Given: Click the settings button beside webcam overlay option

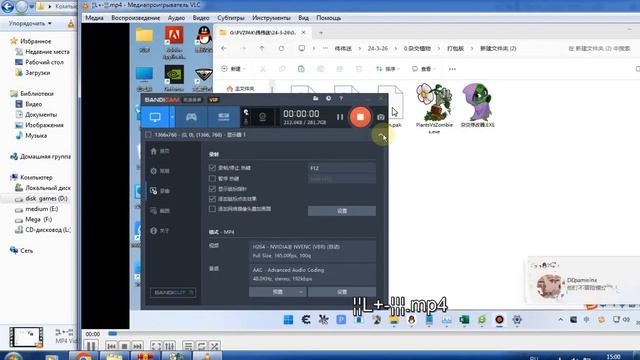Looking at the screenshot, I should 342,211.
